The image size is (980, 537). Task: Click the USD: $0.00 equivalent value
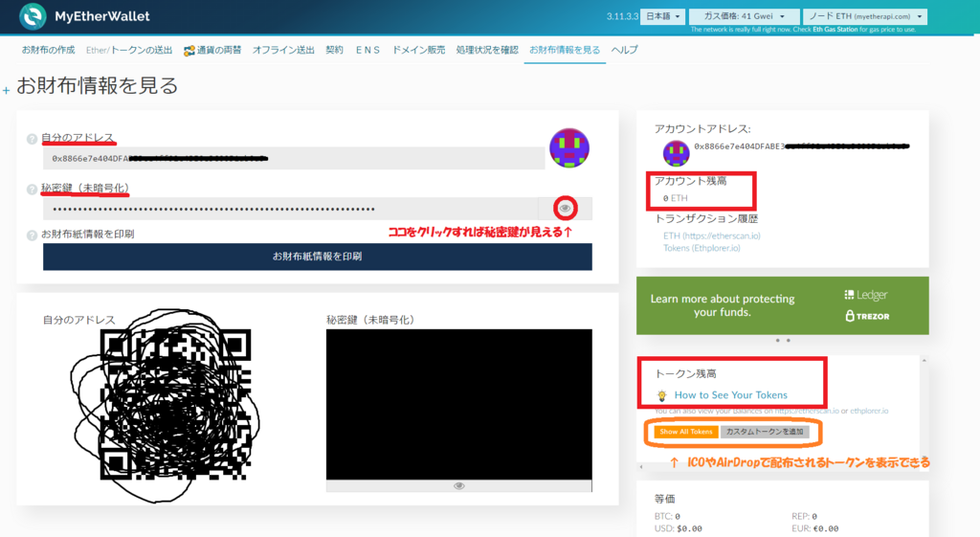point(678,529)
